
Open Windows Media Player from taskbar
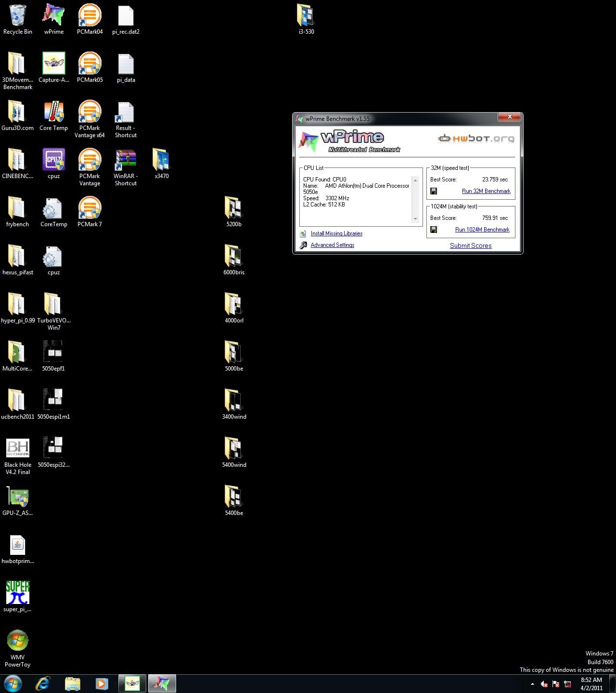point(102,683)
